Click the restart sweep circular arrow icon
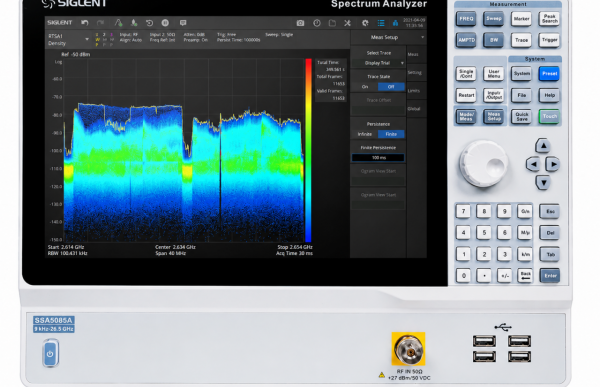Screen dimensions: 600x387 pyautogui.click(x=149, y=23)
